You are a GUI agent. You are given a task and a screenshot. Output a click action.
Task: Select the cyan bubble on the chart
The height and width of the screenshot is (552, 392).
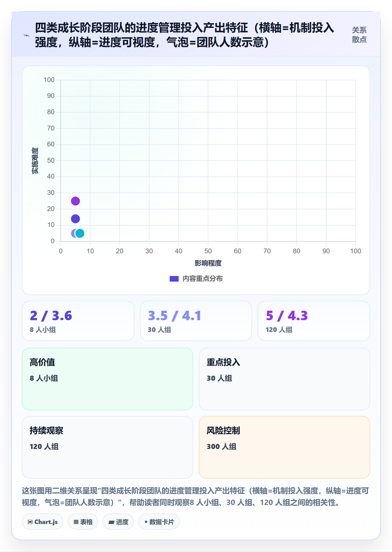pos(80,233)
